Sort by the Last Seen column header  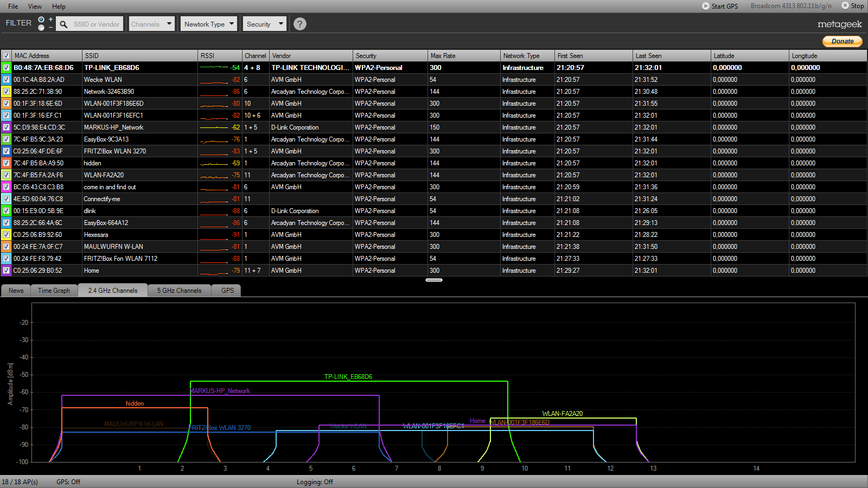[672, 56]
